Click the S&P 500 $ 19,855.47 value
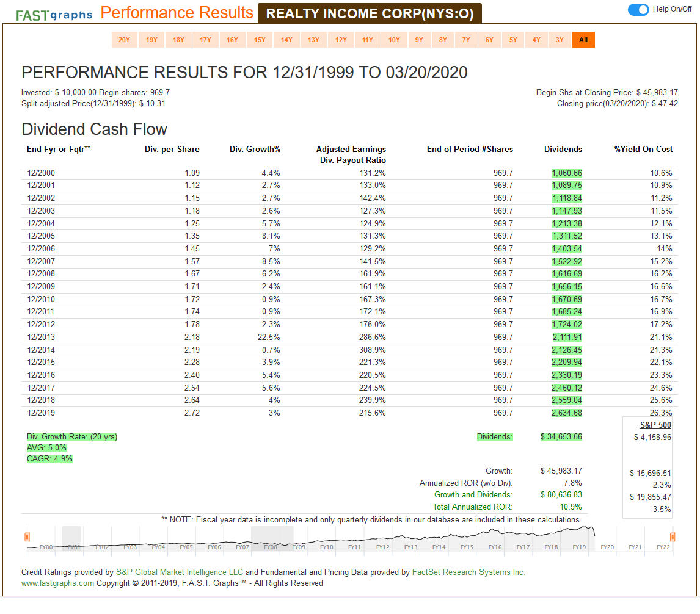The width and height of the screenshot is (700, 614). pos(651,497)
